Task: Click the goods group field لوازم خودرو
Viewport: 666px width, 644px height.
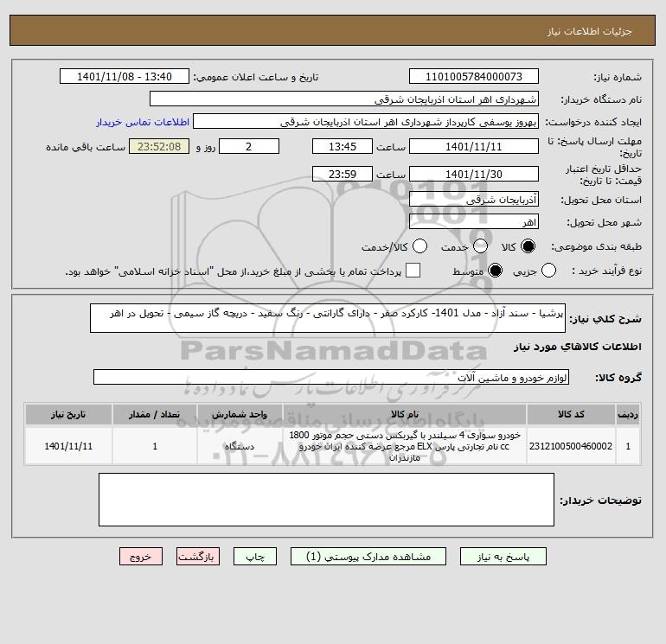Action: click(x=331, y=377)
